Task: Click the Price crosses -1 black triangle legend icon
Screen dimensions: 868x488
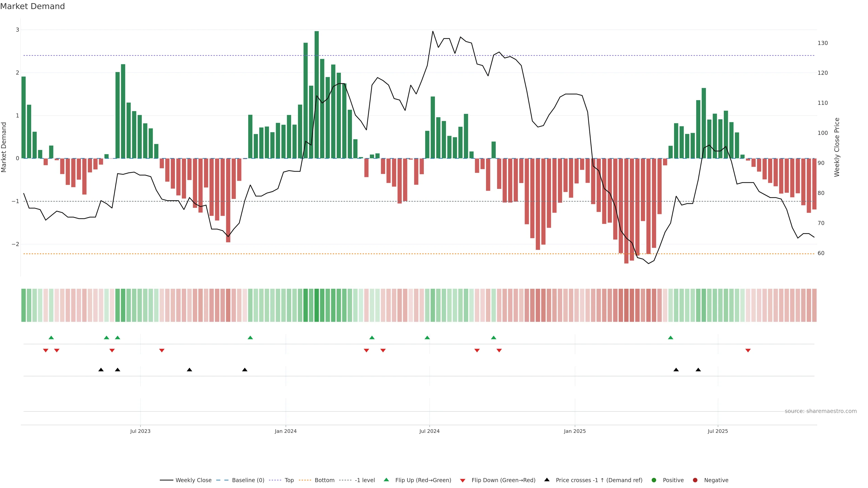Action: pyautogui.click(x=547, y=480)
